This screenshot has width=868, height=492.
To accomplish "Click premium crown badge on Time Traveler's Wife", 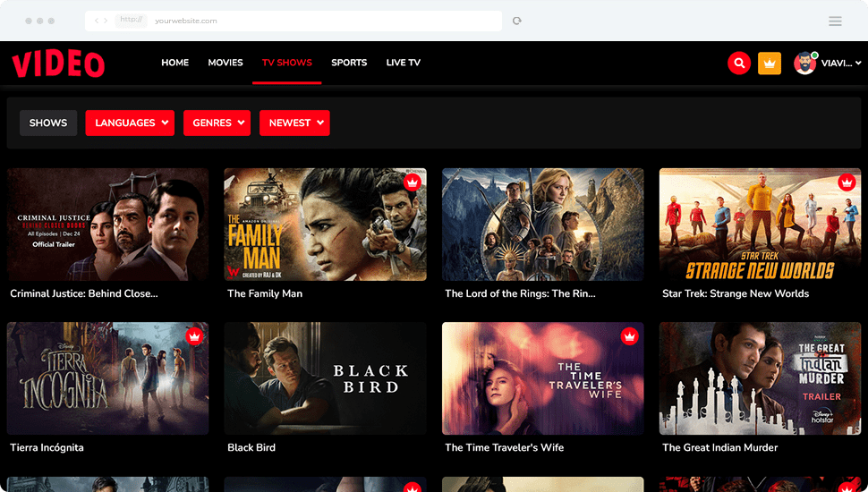I will [x=629, y=336].
